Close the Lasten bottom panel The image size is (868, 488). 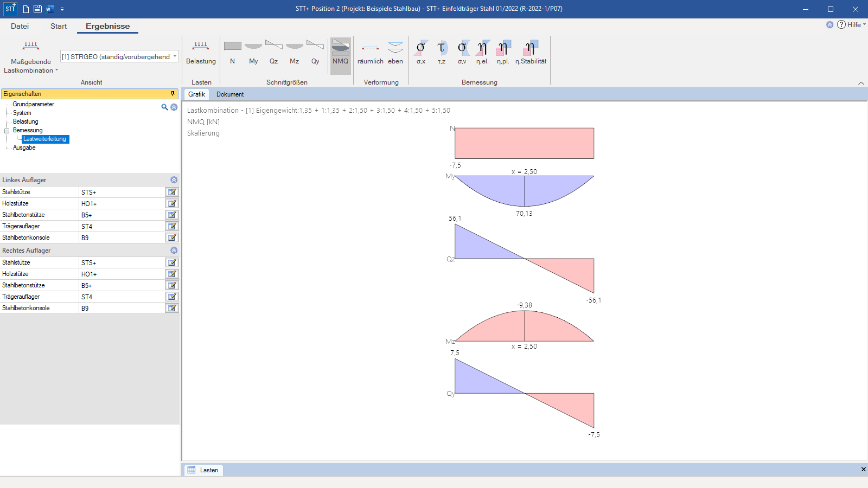point(863,470)
